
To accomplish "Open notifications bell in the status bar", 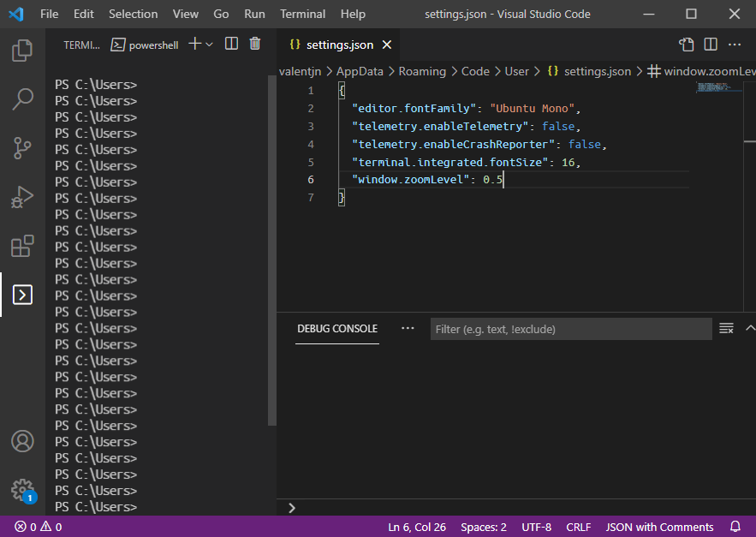I will 735,527.
